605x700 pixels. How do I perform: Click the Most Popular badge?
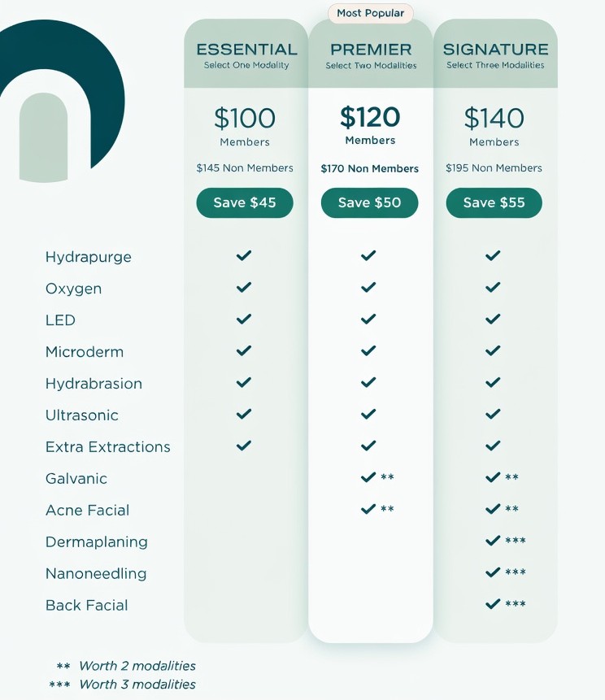click(x=371, y=14)
